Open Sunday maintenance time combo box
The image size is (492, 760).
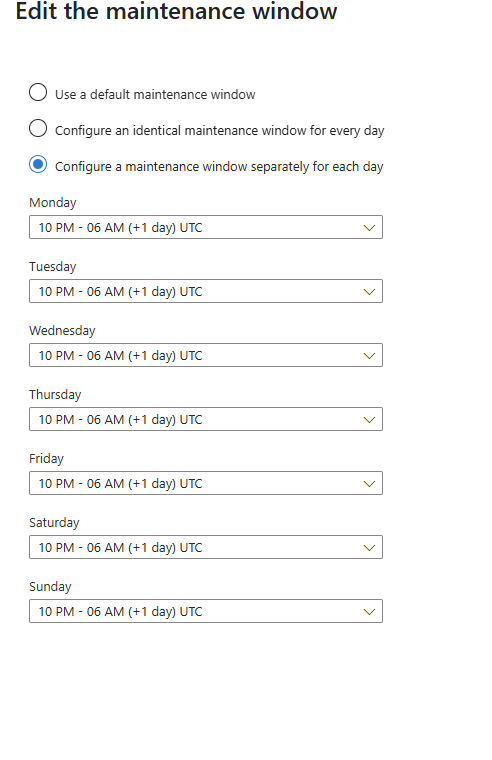click(206, 611)
